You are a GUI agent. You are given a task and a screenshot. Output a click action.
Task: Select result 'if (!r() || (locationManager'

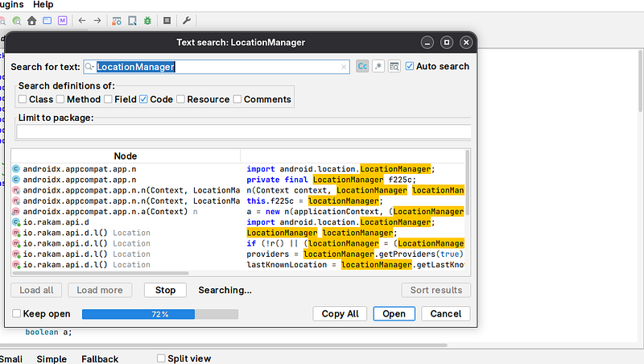pos(355,244)
